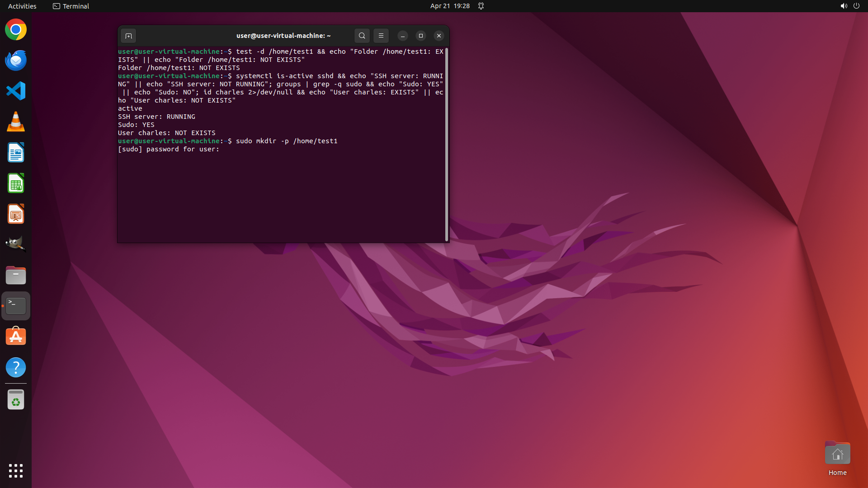This screenshot has width=868, height=488.
Task: Open LibreOffice Calc spreadsheet app
Action: [16, 183]
